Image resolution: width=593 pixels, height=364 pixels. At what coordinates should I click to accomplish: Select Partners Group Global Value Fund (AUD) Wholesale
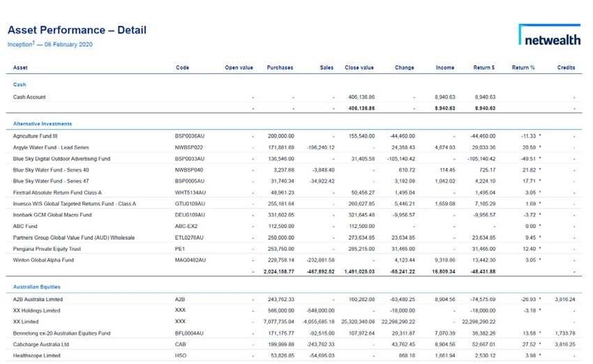74,238
